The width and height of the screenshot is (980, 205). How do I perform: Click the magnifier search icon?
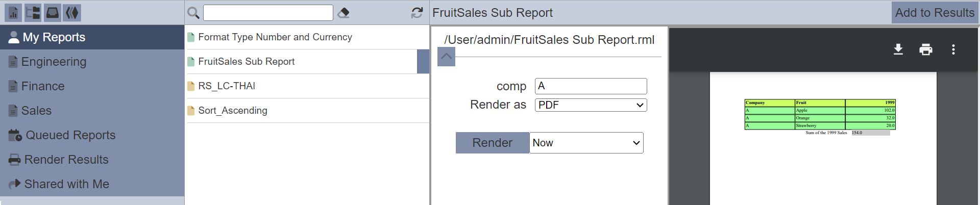[x=193, y=13]
